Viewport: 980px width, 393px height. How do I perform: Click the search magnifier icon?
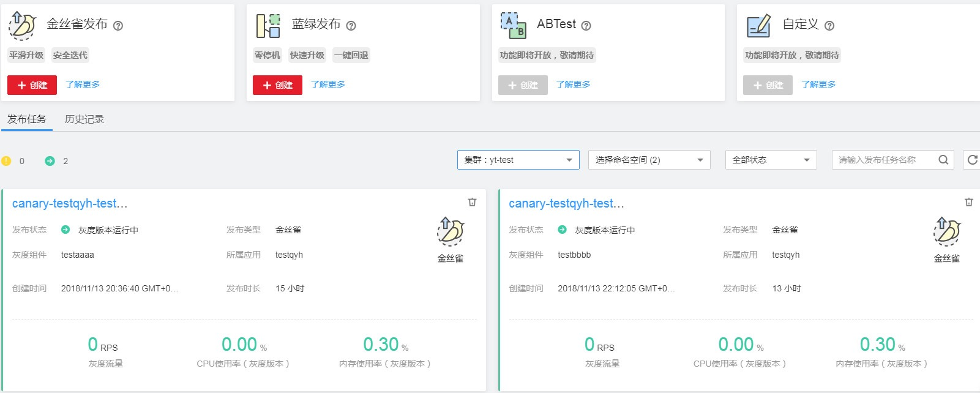click(x=943, y=160)
